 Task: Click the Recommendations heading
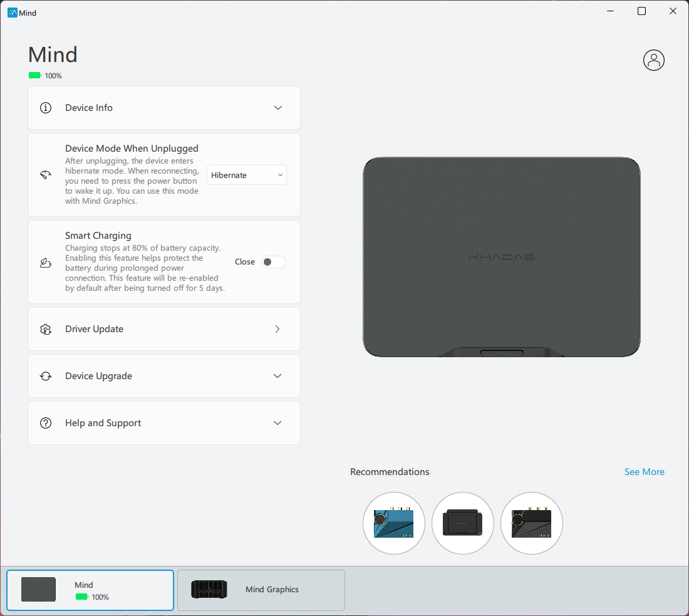tap(390, 472)
